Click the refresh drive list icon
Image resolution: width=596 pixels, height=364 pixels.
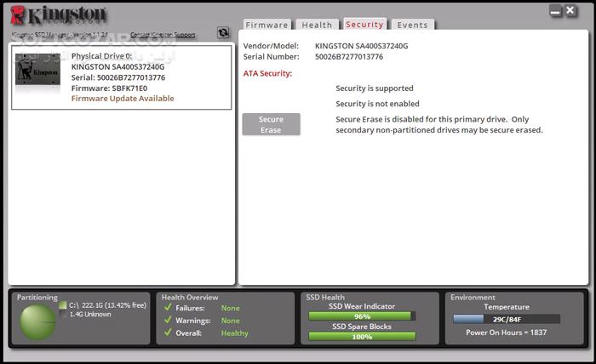click(223, 32)
